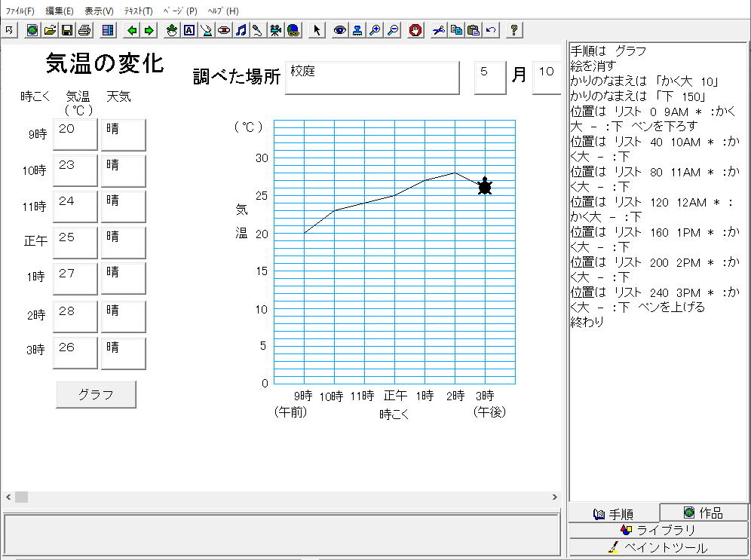The height and width of the screenshot is (560, 751).
Task: Switch to the 作品 tab
Action: pos(703,513)
